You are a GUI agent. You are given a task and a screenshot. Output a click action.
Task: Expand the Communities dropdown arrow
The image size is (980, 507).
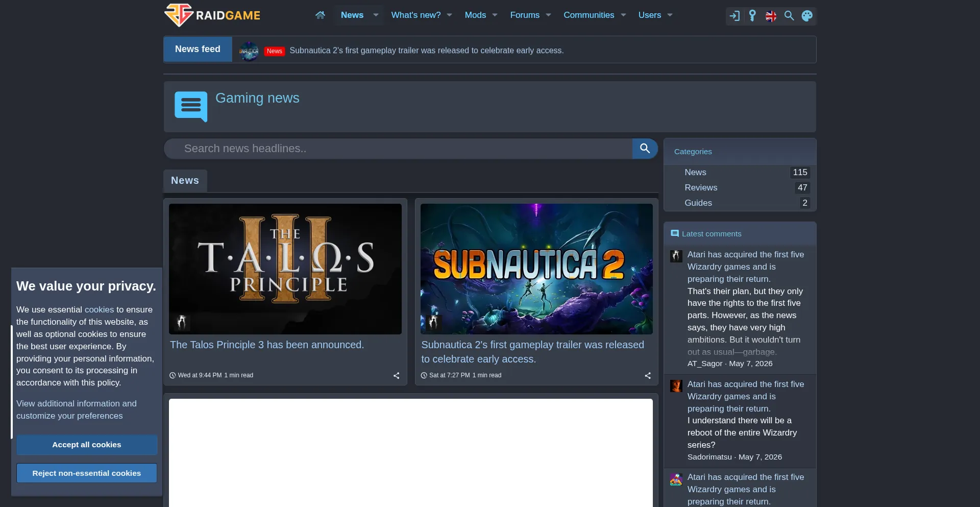pos(623,15)
